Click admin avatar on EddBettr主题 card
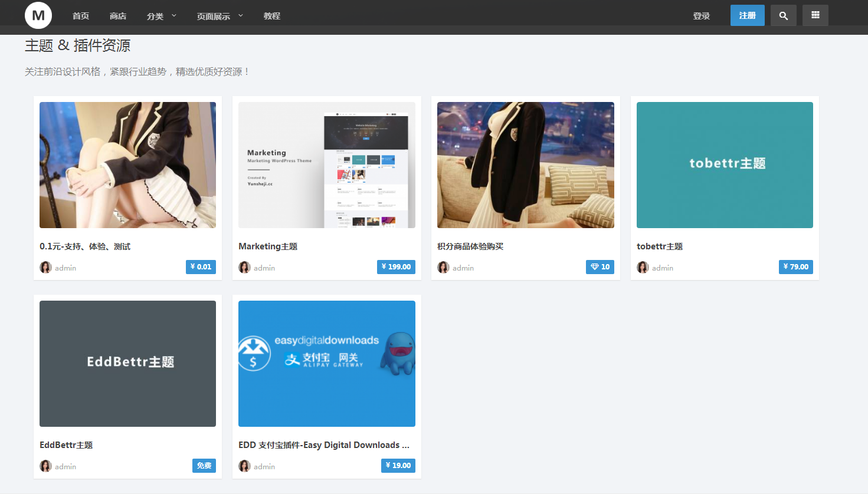 click(x=45, y=466)
